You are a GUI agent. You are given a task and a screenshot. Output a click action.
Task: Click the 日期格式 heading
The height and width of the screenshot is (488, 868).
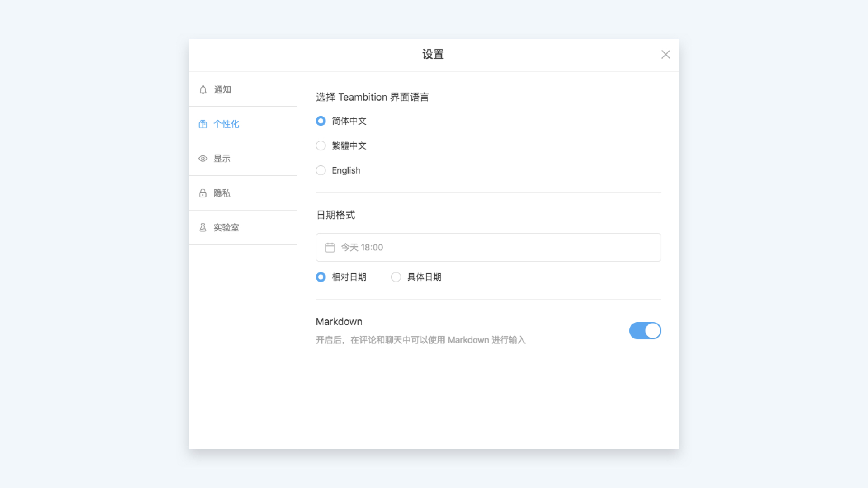(335, 215)
